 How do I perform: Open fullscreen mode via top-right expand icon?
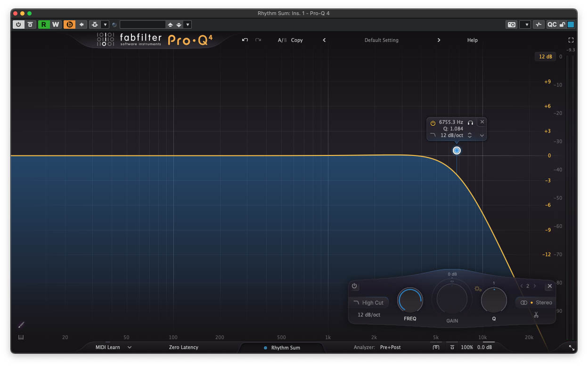(571, 40)
